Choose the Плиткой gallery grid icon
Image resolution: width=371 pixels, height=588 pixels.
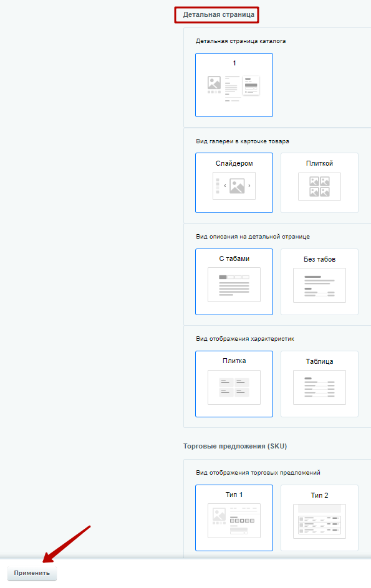[x=319, y=187]
